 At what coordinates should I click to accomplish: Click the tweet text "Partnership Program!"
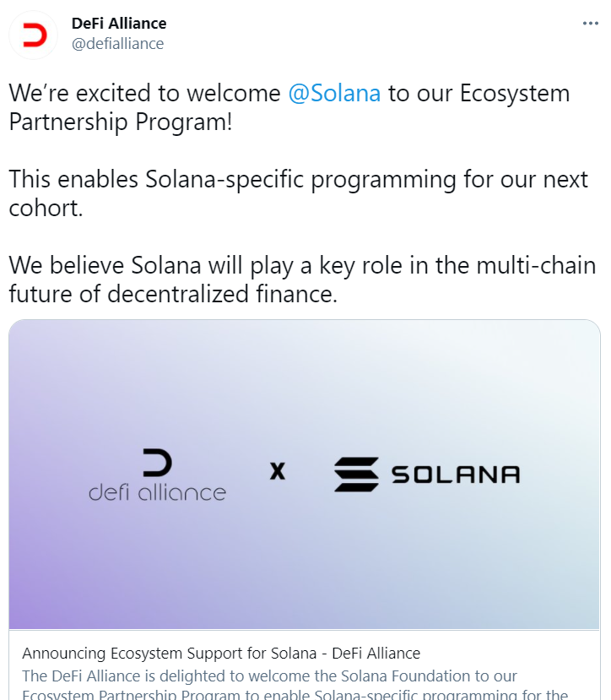[121, 122]
